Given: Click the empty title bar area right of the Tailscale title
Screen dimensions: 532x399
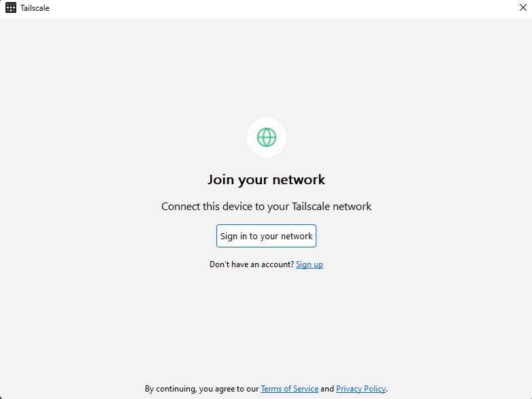Looking at the screenshot, I should pos(271,7).
